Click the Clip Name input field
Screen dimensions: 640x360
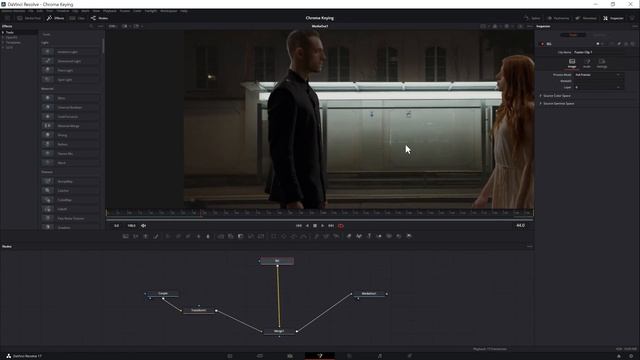click(598, 53)
